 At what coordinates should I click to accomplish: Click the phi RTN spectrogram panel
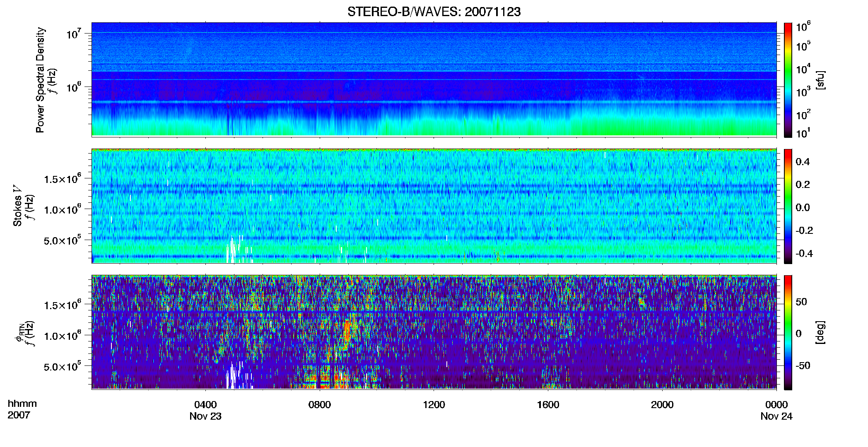coord(434,332)
